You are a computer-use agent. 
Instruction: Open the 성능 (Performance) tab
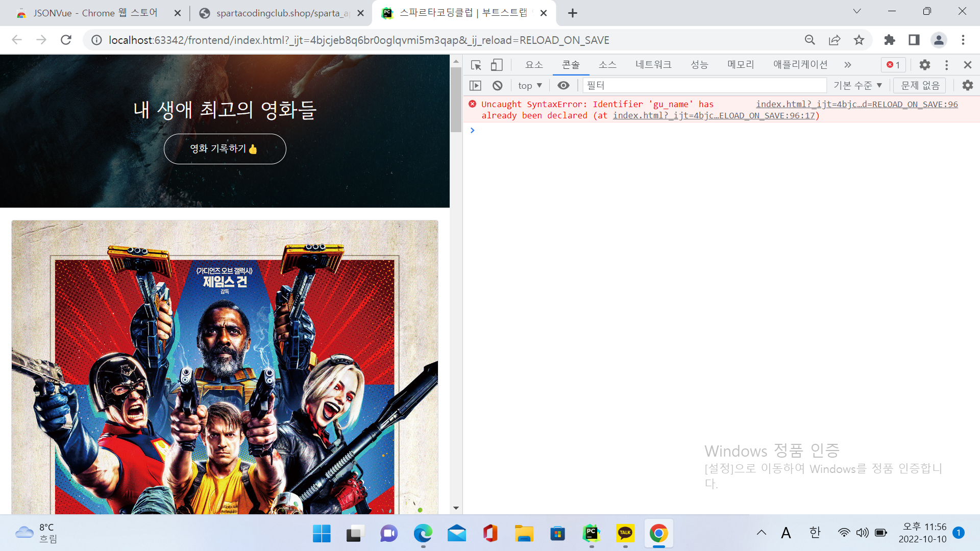(699, 65)
